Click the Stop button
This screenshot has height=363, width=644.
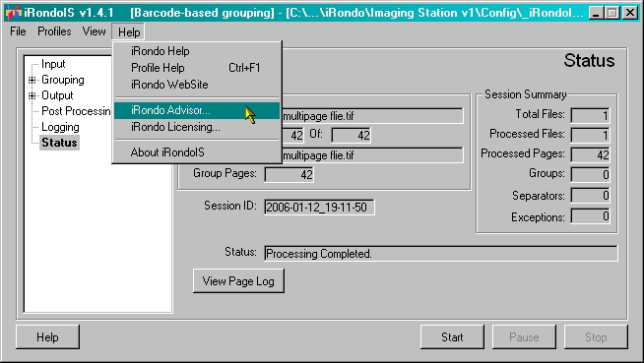tap(596, 337)
